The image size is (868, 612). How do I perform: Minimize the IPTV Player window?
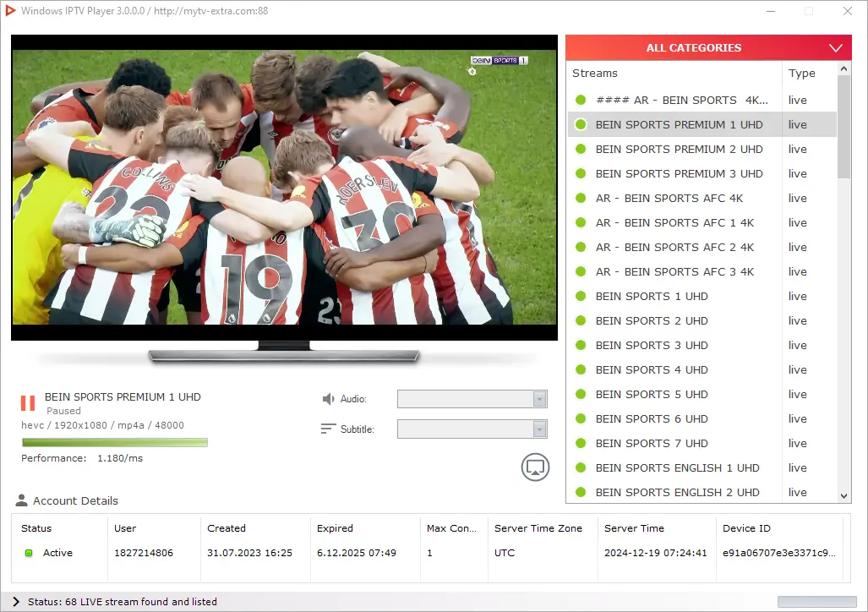[771, 11]
